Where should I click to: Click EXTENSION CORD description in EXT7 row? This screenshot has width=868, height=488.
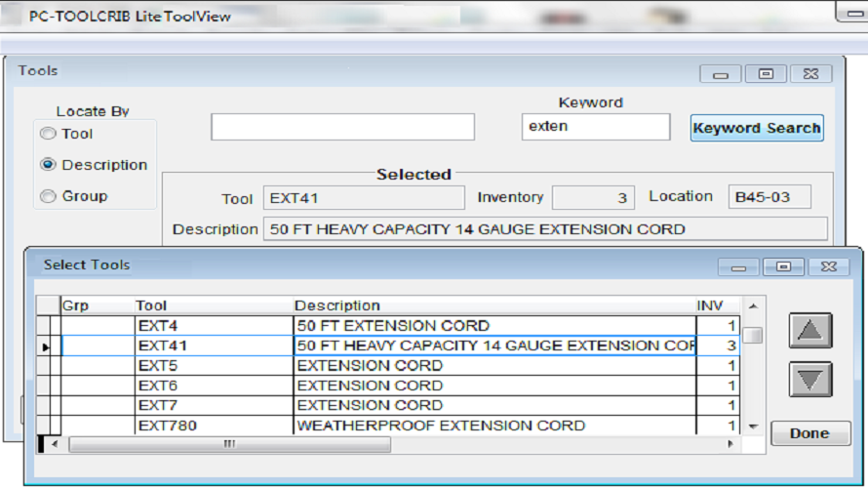pos(494,405)
